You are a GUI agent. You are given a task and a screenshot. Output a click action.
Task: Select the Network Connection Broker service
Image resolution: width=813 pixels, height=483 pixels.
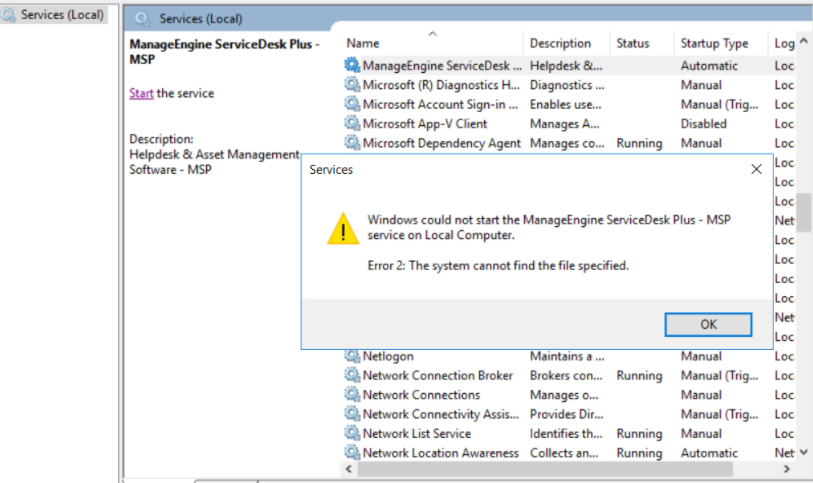click(569, 375)
